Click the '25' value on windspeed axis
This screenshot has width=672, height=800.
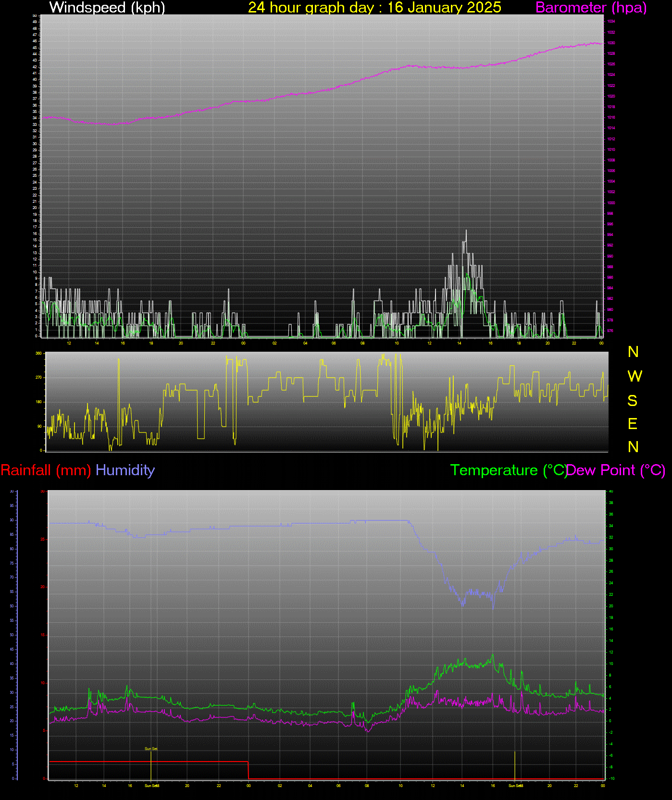pos(35,176)
